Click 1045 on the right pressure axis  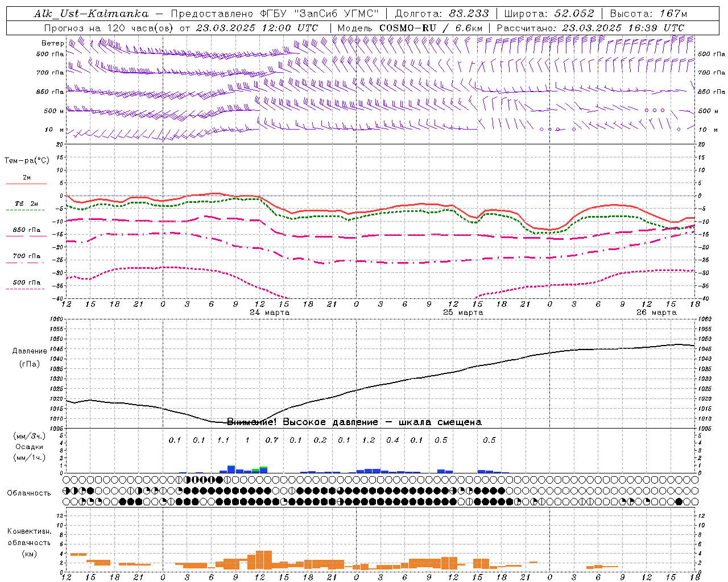(704, 349)
